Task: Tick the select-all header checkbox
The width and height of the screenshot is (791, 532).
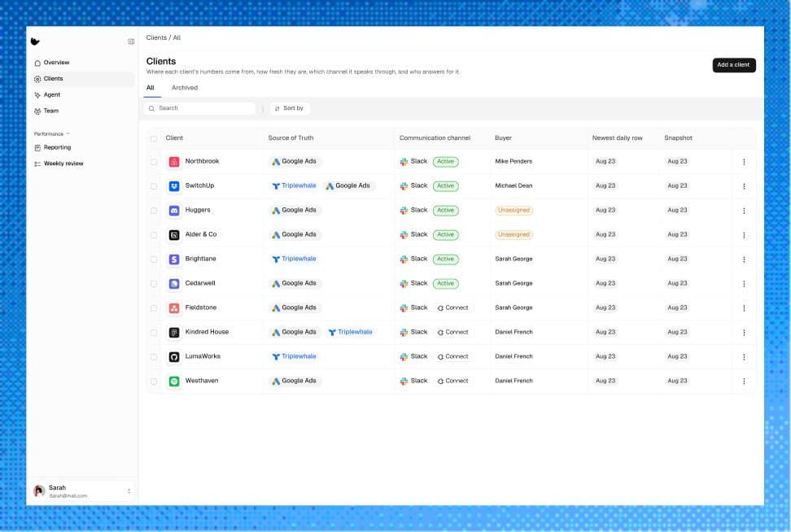Action: pos(154,138)
